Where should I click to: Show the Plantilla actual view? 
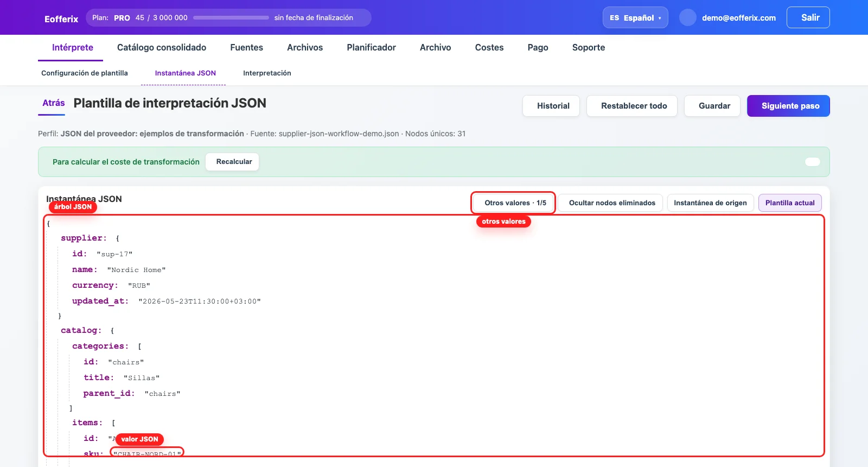790,203
